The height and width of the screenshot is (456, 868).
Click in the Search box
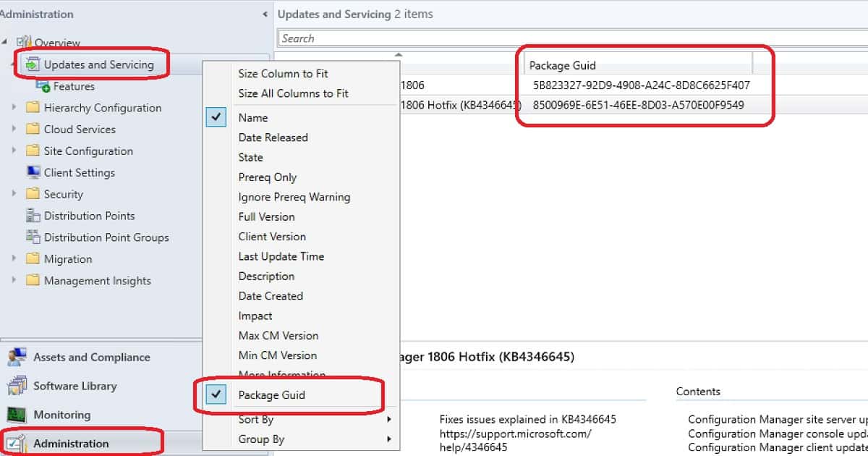pyautogui.click(x=571, y=38)
